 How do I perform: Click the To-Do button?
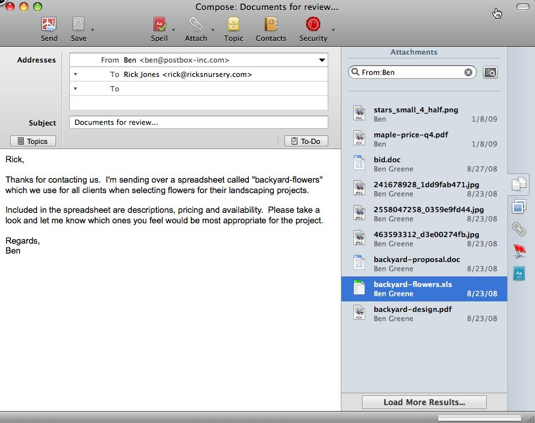[306, 141]
